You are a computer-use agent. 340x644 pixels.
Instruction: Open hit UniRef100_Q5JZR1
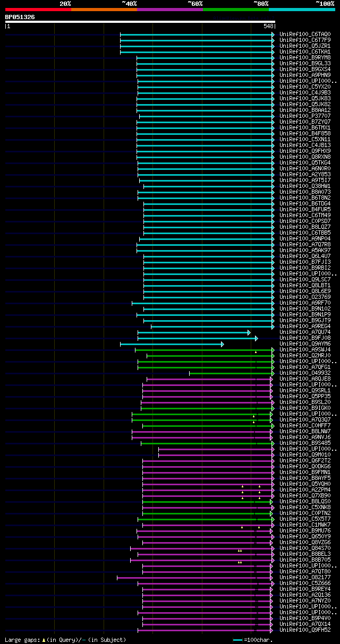305,46
